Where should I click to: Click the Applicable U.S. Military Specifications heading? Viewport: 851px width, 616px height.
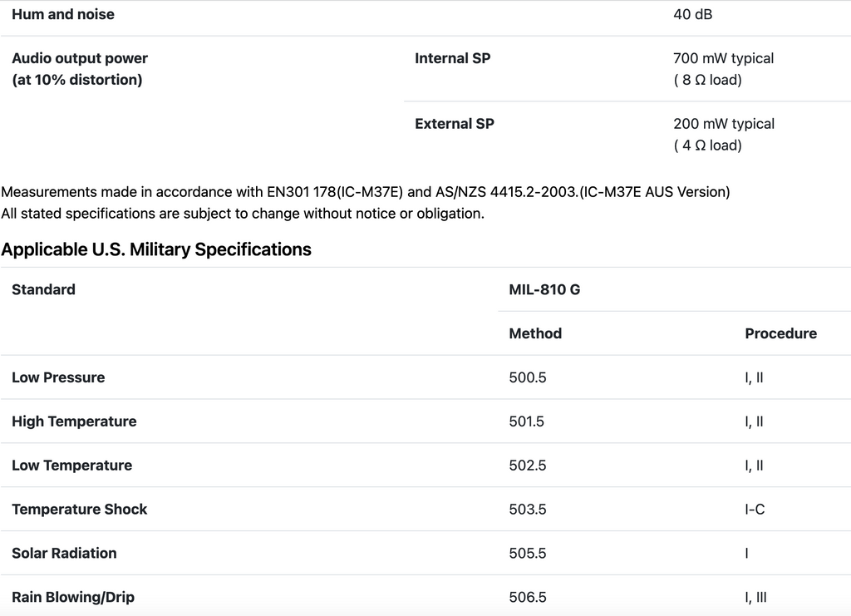[156, 249]
